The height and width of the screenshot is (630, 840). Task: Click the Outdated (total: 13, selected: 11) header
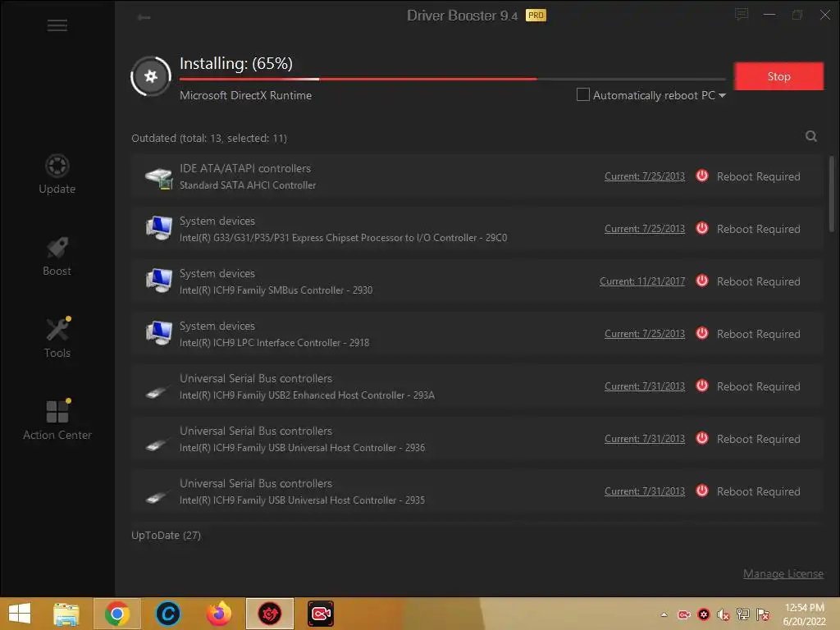[x=209, y=138]
